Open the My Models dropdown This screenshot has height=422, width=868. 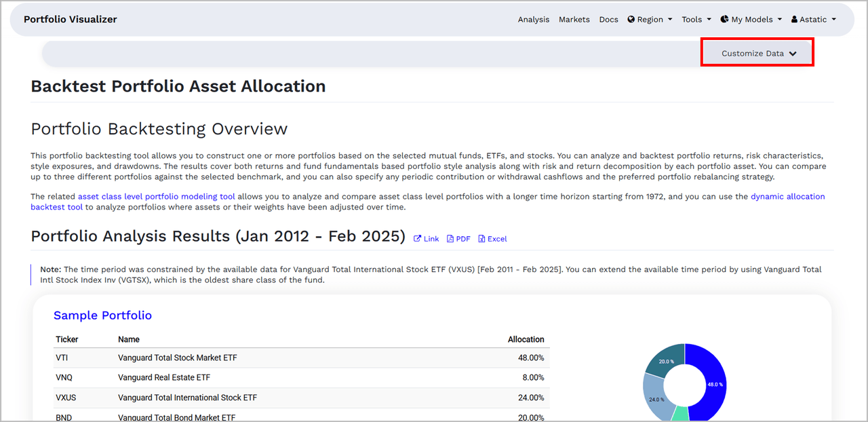click(x=751, y=20)
